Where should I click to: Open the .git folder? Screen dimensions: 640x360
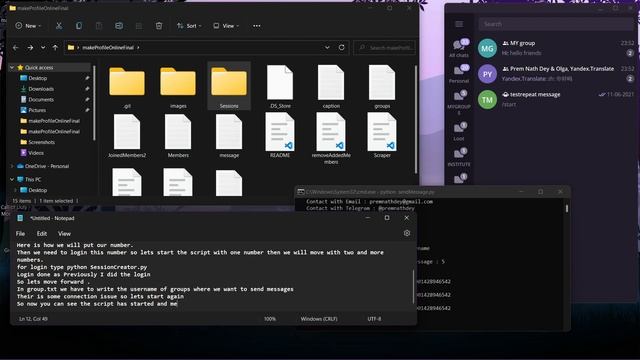point(127,87)
